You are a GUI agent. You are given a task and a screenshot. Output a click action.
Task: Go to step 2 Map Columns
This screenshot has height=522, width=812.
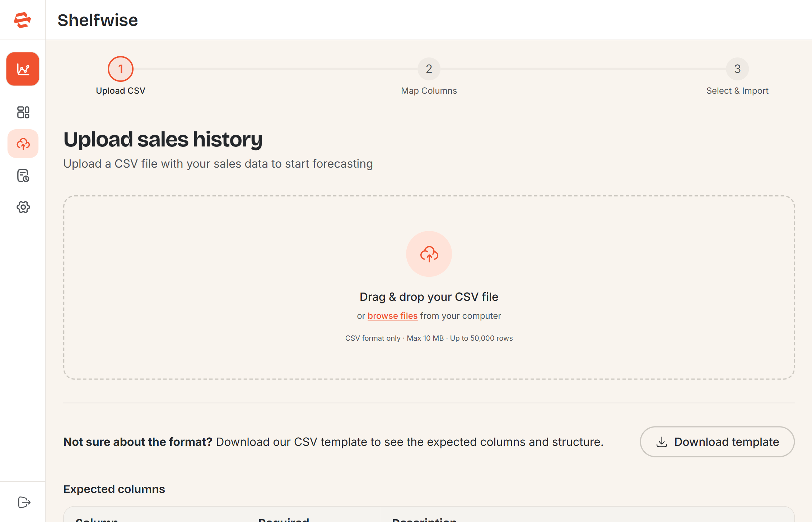pyautogui.click(x=429, y=69)
